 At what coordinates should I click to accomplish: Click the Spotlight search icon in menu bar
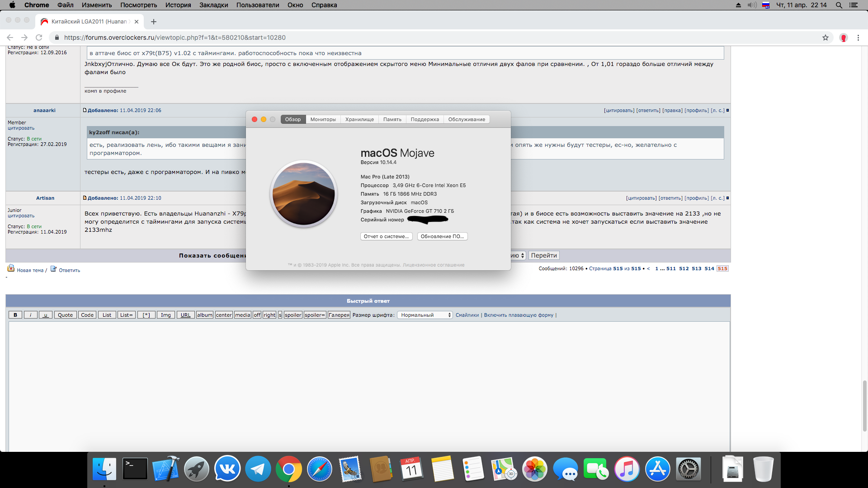[839, 5]
